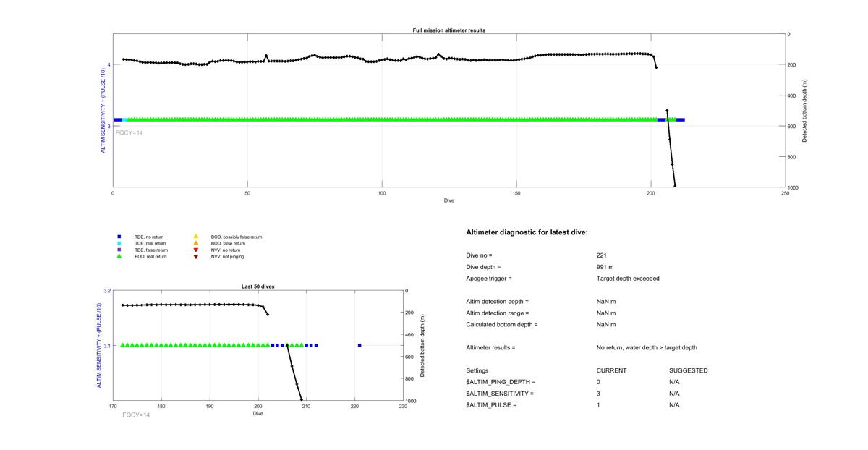The height and width of the screenshot is (450, 868).
Task: Select the 'Apogee trigger =' label
Action: point(489,279)
